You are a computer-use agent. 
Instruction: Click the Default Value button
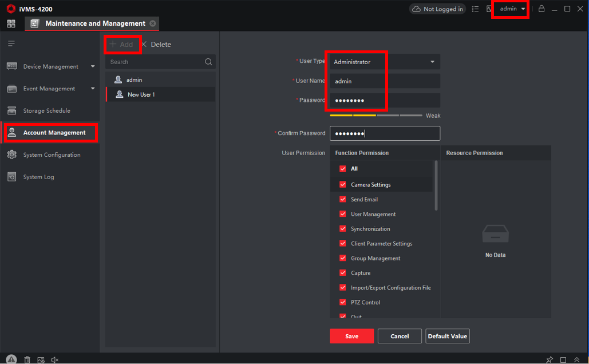(447, 336)
